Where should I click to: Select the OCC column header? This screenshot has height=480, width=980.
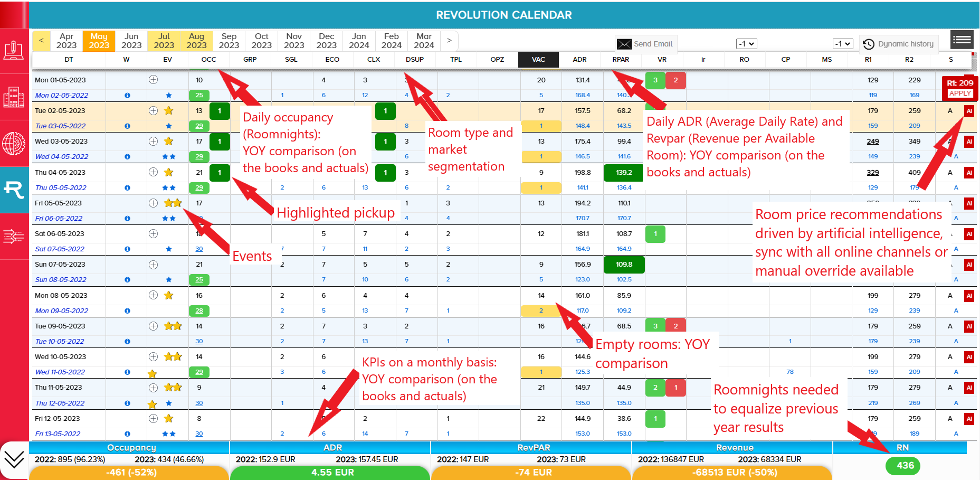pos(209,60)
